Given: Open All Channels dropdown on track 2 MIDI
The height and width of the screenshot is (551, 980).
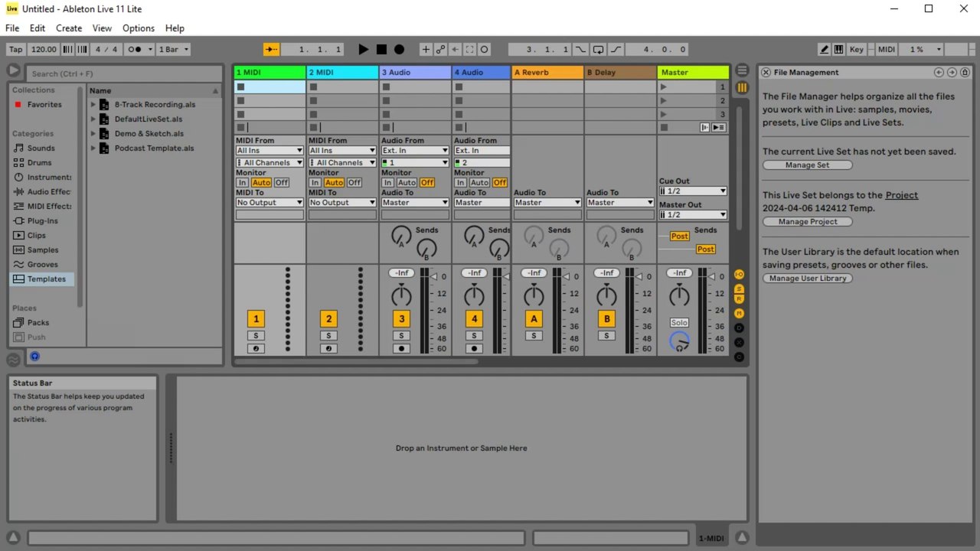Looking at the screenshot, I should click(342, 162).
